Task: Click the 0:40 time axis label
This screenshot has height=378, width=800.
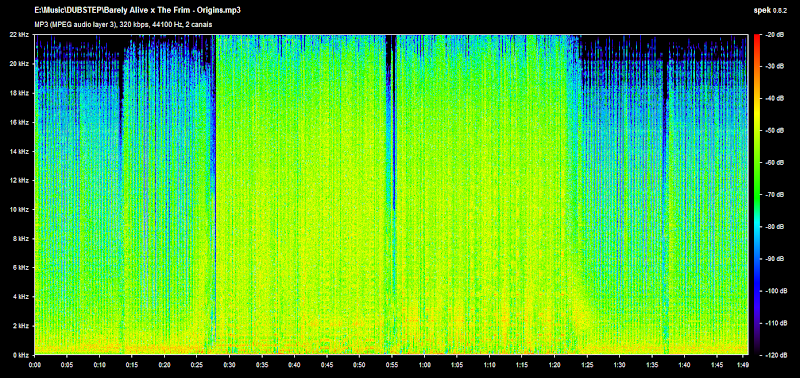Action: click(294, 365)
